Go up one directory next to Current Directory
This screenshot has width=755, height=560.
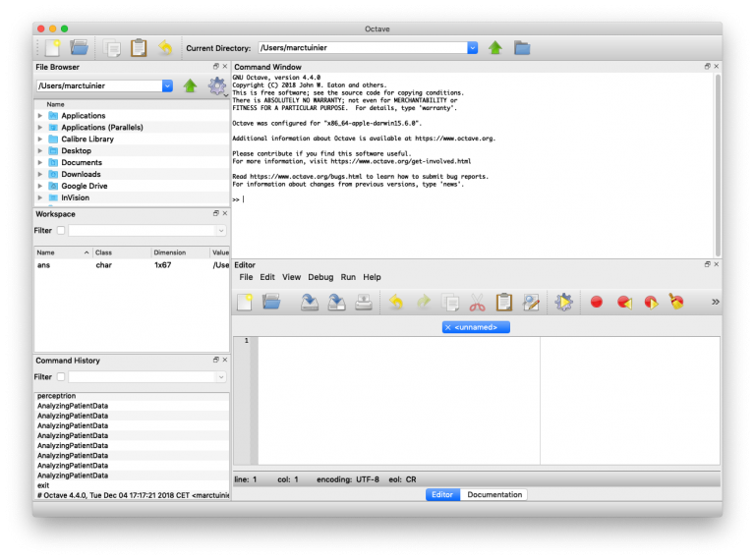[495, 47]
